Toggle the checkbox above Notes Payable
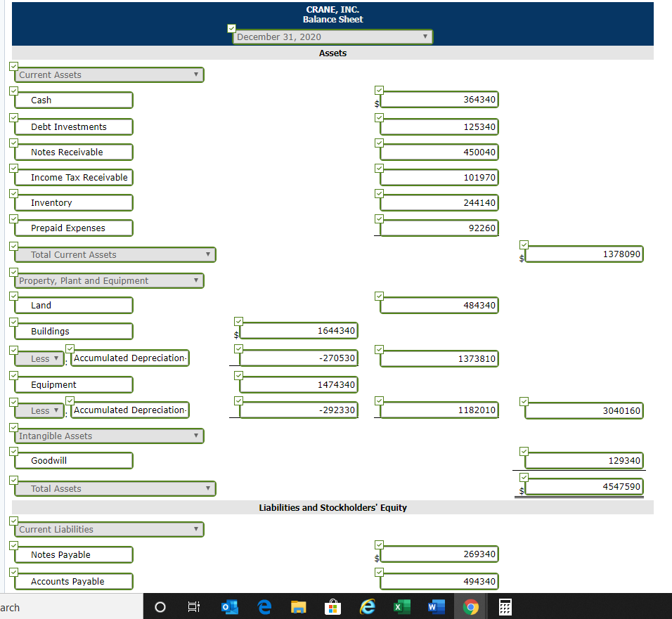Screen dimensions: 672x619 (13, 545)
